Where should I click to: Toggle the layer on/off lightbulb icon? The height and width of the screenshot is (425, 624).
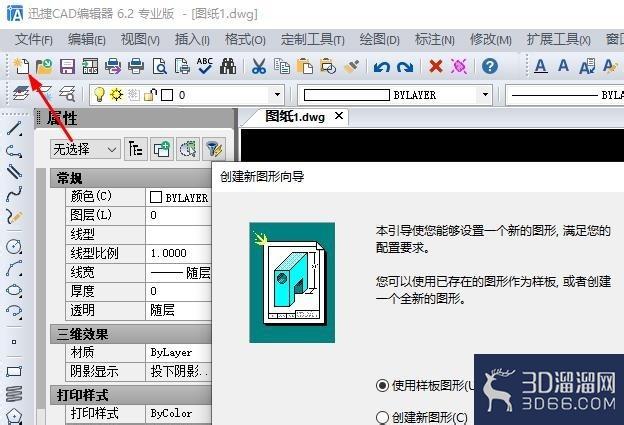[x=98, y=94]
